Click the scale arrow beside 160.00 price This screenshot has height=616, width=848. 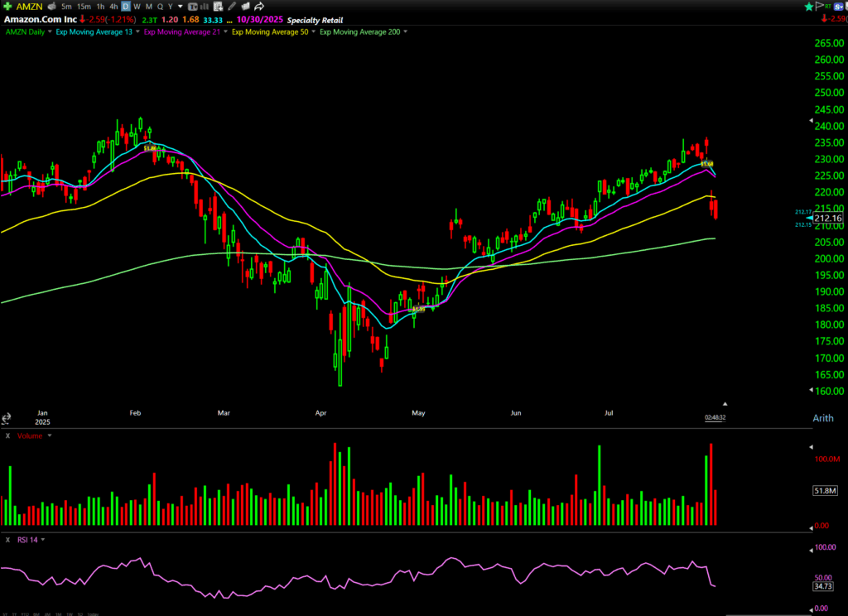pos(811,390)
